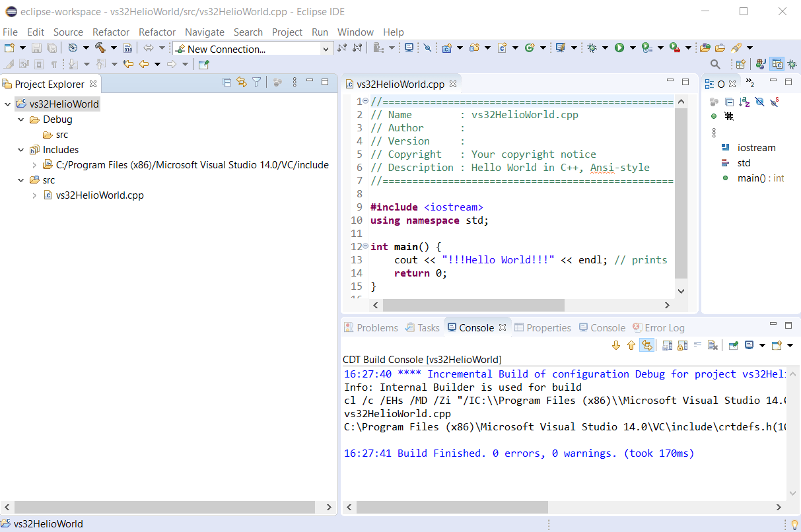The image size is (801, 532).
Task: Open the Project Explorer View Menu dots
Action: pyautogui.click(x=295, y=83)
